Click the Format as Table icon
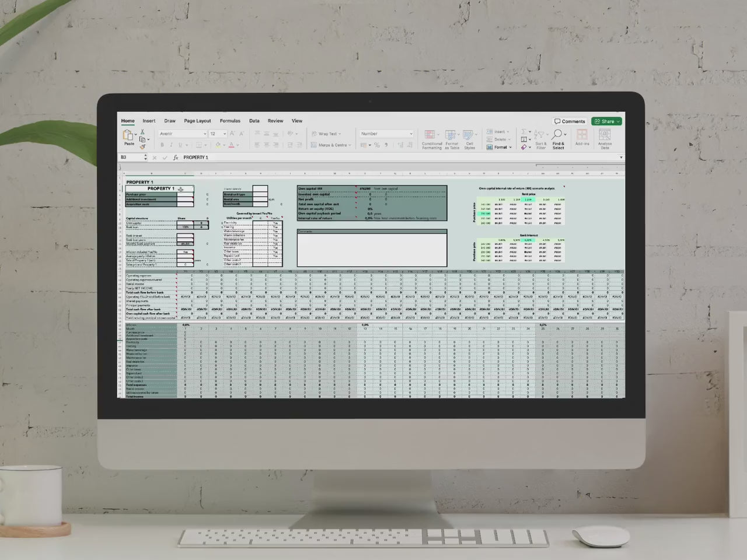 pos(452,139)
